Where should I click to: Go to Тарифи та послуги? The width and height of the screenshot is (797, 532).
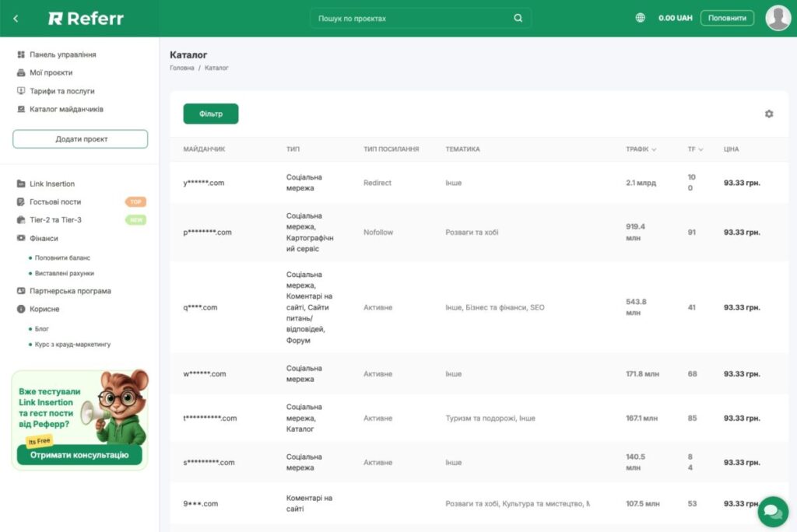click(x=62, y=91)
